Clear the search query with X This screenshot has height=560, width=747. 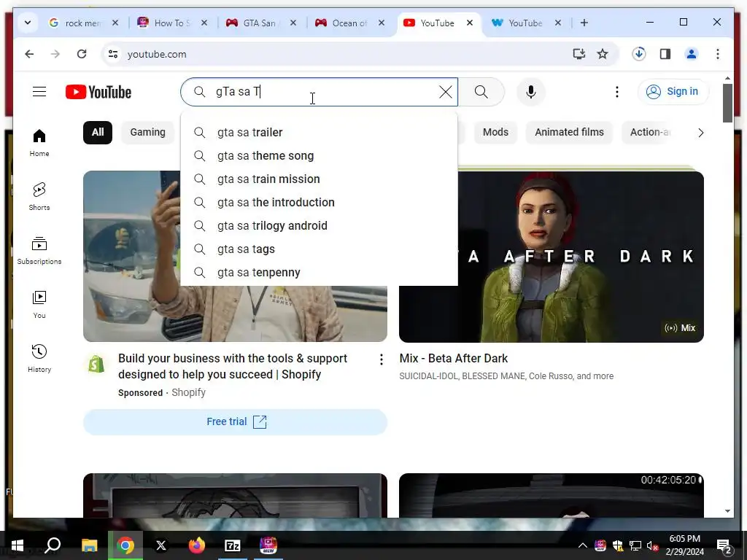[446, 91]
